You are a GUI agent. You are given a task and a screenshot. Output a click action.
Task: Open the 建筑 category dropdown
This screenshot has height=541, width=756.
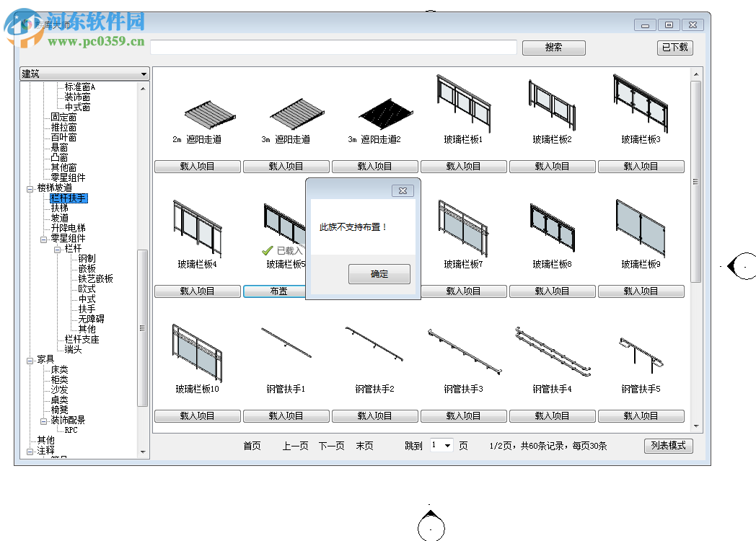144,73
